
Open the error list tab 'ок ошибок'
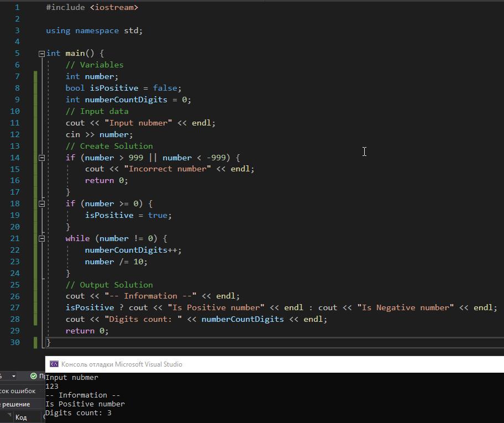(18, 391)
